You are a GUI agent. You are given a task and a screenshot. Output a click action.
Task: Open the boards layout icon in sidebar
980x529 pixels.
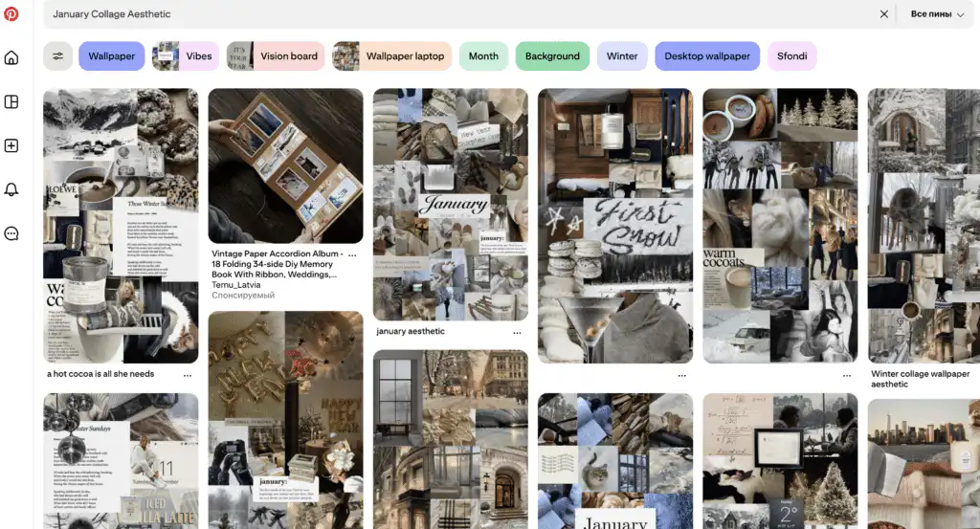tap(11, 101)
